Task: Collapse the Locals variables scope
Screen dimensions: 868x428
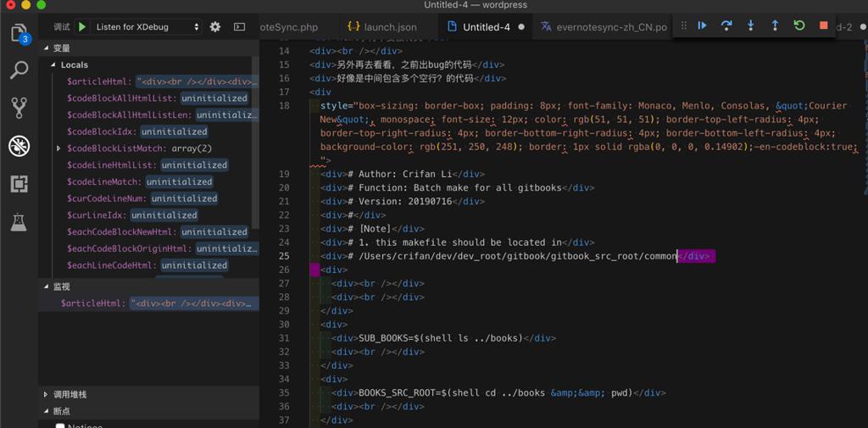Action: (x=53, y=65)
